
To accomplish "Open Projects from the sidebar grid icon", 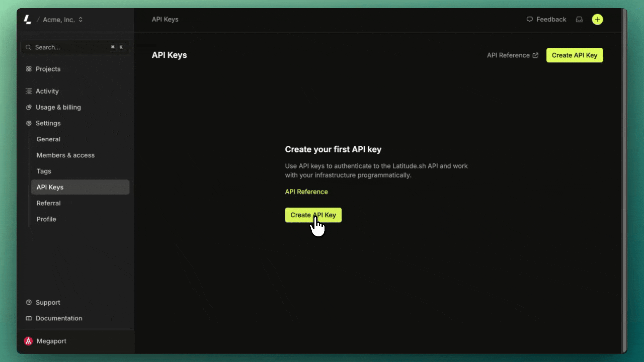I will [x=30, y=69].
